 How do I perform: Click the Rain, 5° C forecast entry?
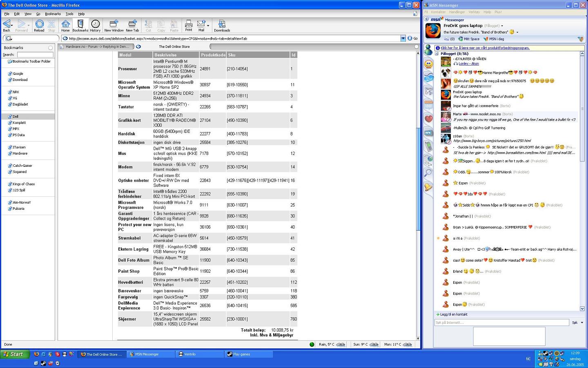(x=332, y=344)
